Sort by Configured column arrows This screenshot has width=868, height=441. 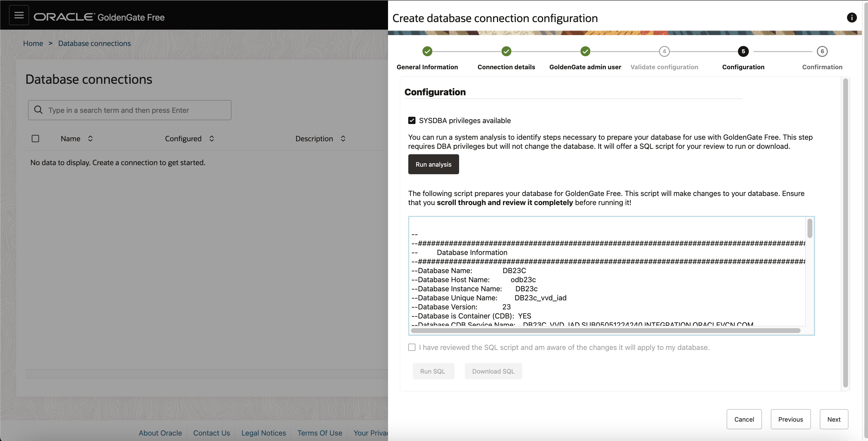coord(212,139)
